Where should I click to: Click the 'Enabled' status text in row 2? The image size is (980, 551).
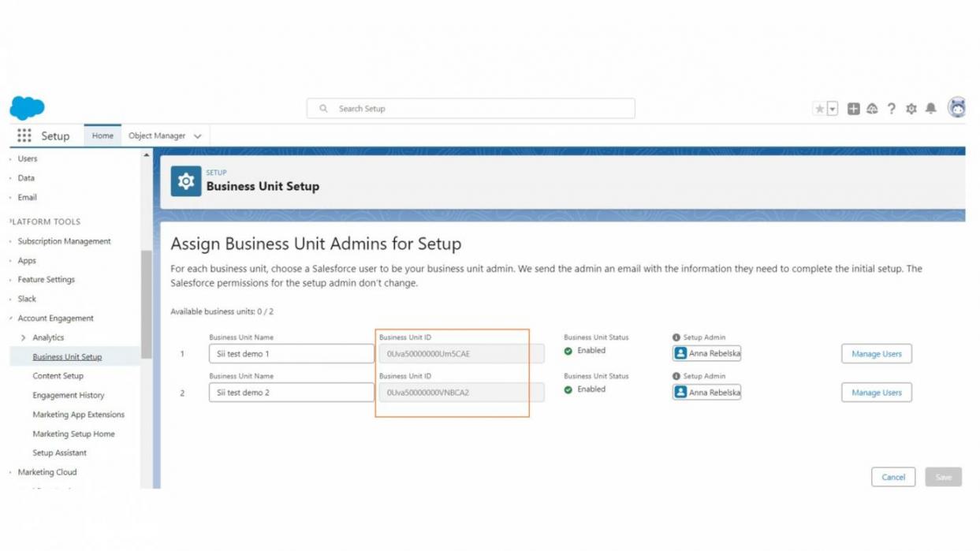591,389
